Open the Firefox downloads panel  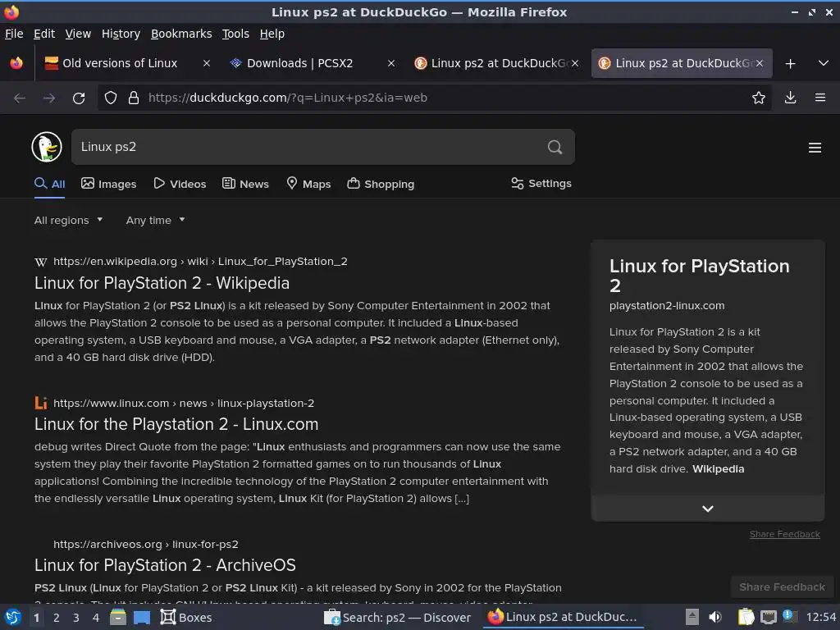[x=790, y=98]
